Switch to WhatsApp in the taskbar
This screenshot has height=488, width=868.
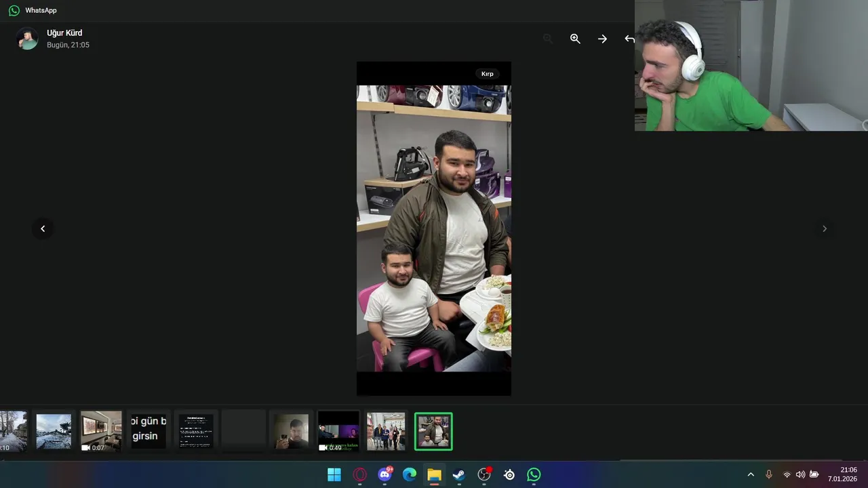[x=534, y=474]
